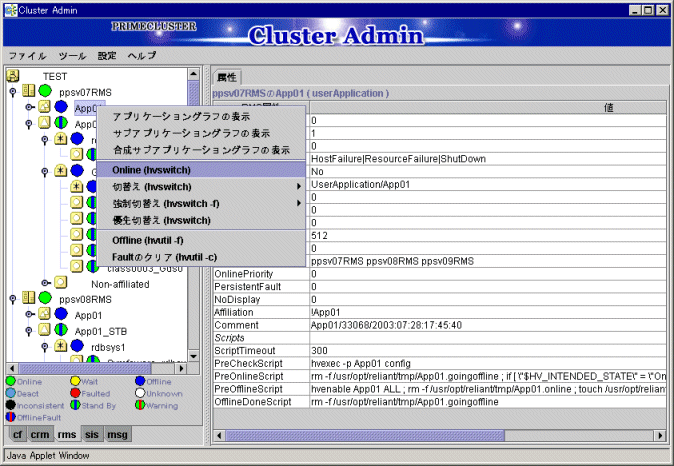
Task: Expand or collapse the ppsv08RMS node
Action: click(13, 298)
